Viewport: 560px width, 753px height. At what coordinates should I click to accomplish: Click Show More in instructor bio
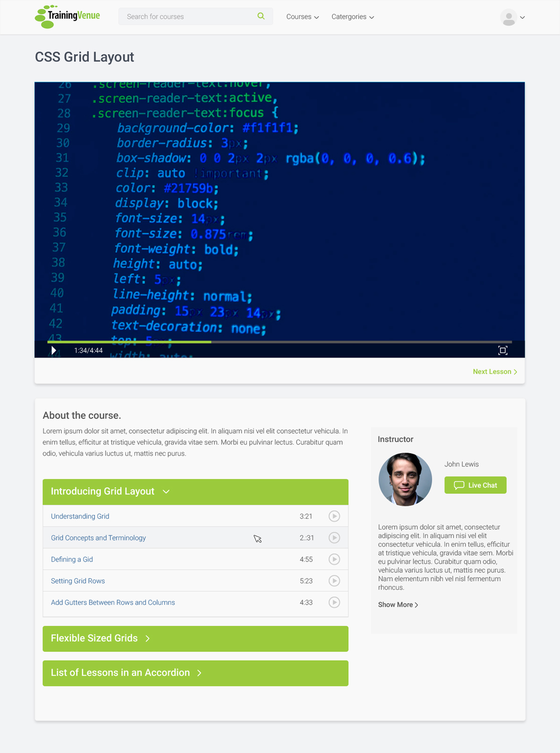pyautogui.click(x=398, y=604)
